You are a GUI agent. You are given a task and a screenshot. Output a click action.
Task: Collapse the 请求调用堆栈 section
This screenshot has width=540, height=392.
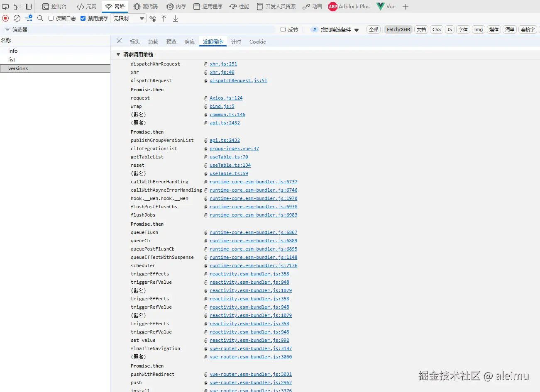(x=118, y=54)
